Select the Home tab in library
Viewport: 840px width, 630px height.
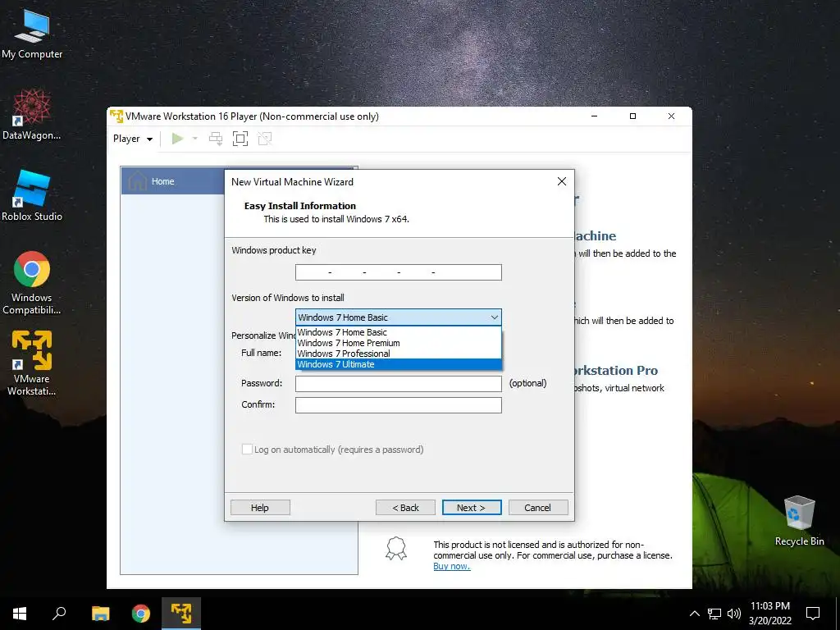point(172,181)
